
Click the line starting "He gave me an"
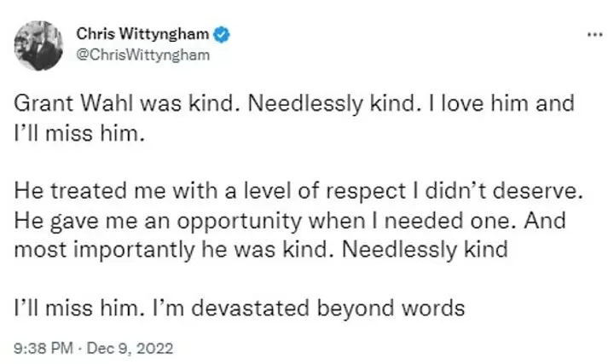click(290, 221)
